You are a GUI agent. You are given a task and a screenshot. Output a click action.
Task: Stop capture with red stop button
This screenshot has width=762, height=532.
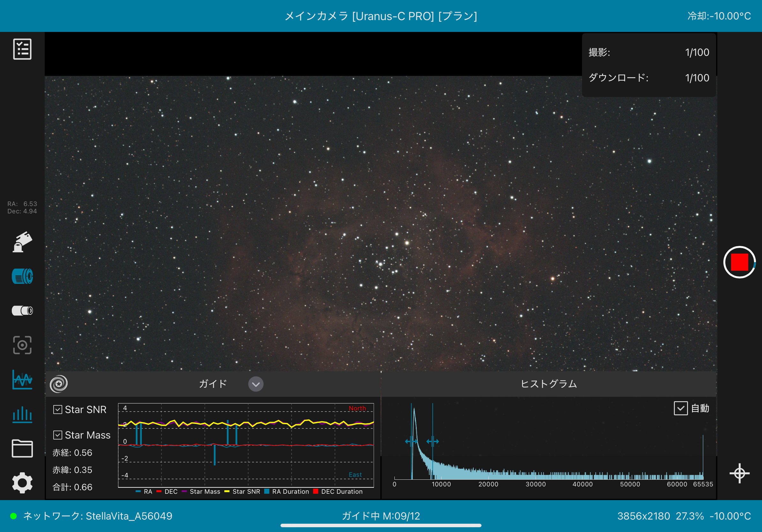tap(739, 262)
